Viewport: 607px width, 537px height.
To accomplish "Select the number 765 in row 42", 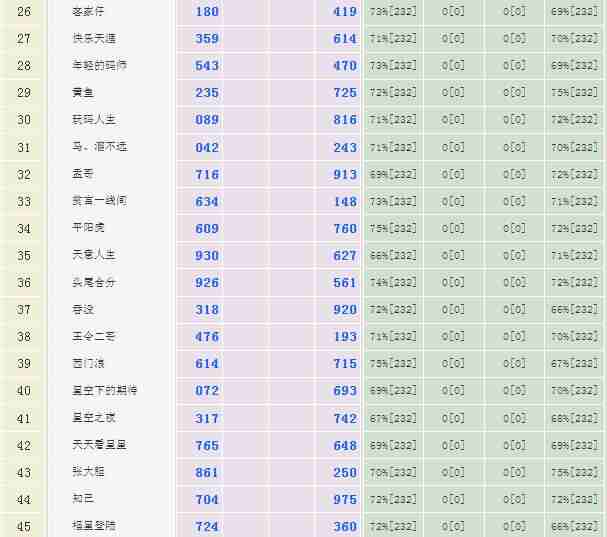I will [207, 445].
